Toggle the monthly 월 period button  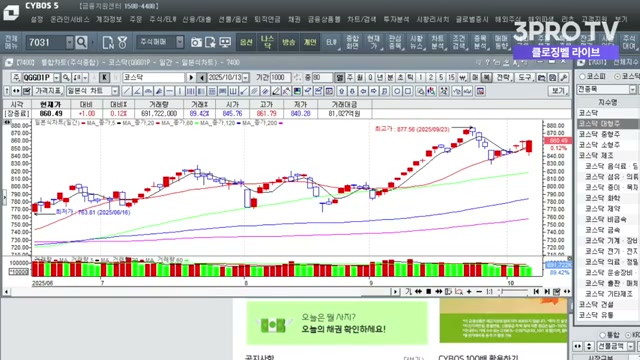(360, 77)
